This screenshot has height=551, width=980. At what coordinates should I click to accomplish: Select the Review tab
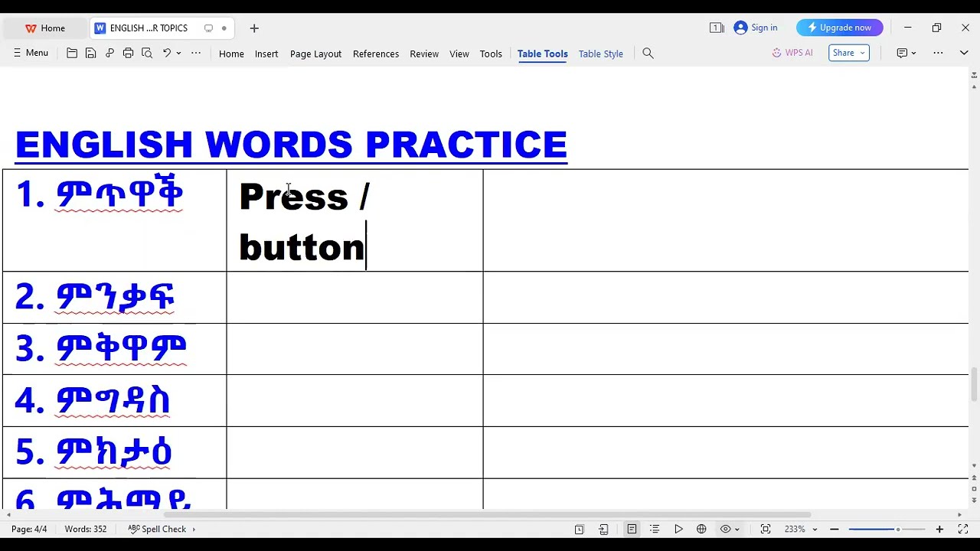424,54
